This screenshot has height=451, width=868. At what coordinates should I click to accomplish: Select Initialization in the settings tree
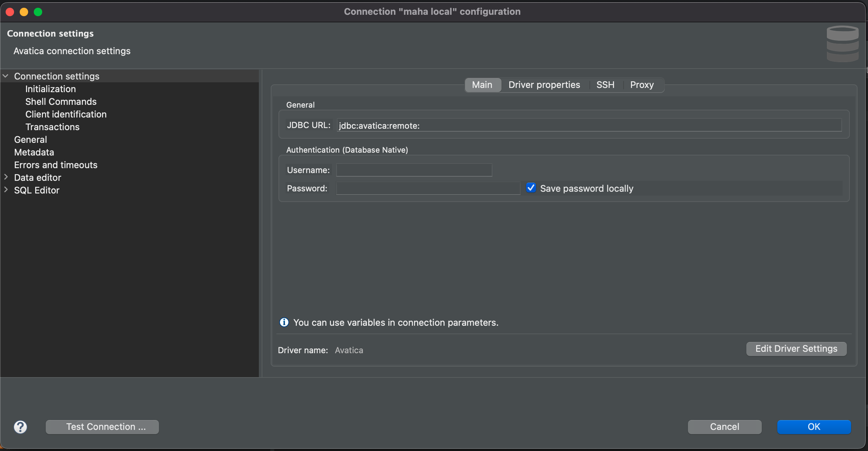51,89
